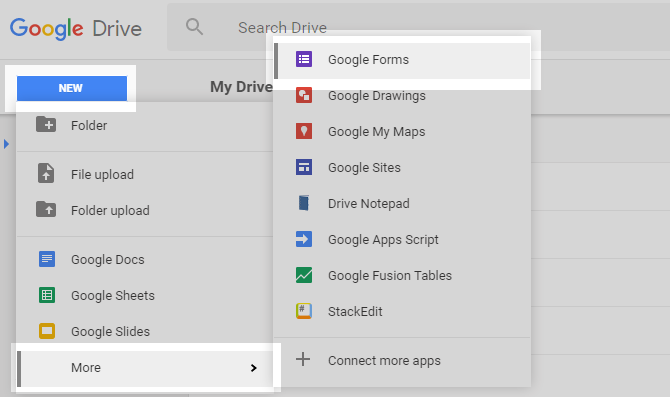Choose Folder in the New menu
This screenshot has height=397, width=670.
(x=145, y=126)
